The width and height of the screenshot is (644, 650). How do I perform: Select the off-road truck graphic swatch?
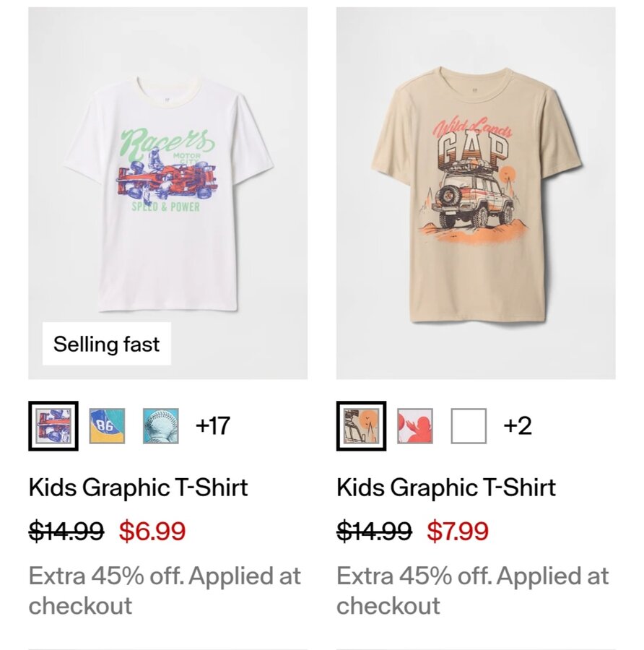pyautogui.click(x=361, y=426)
